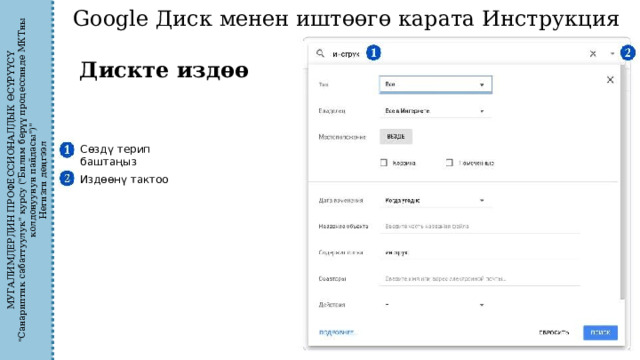Click the blue Поиск button

point(600,333)
